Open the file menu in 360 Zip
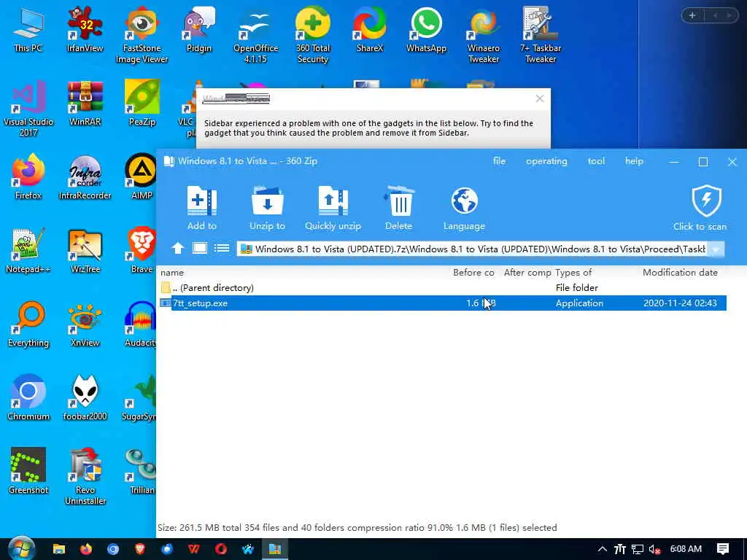This screenshot has height=560, width=747. click(499, 161)
